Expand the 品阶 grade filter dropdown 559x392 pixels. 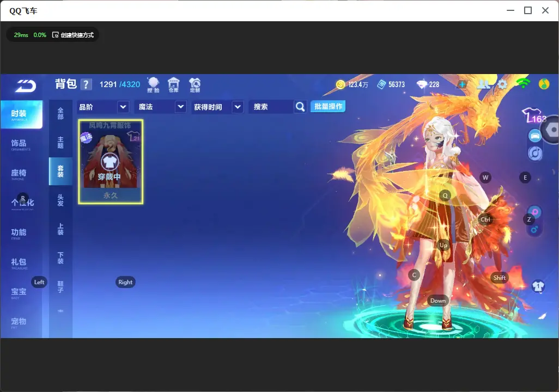click(123, 107)
